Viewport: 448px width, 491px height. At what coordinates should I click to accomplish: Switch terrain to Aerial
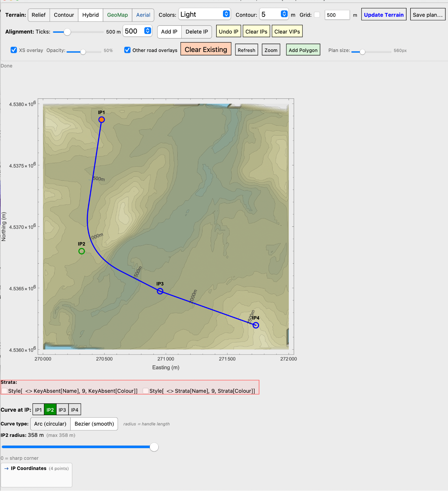point(143,15)
